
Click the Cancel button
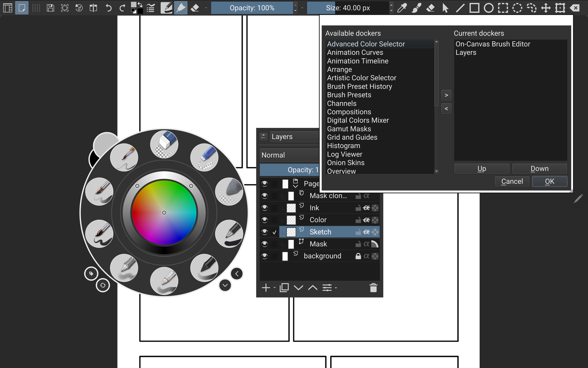[x=512, y=181]
